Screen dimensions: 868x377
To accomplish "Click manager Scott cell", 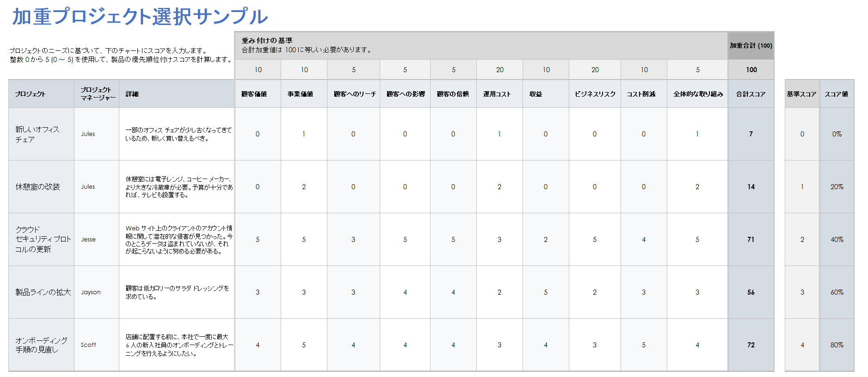I will click(97, 345).
